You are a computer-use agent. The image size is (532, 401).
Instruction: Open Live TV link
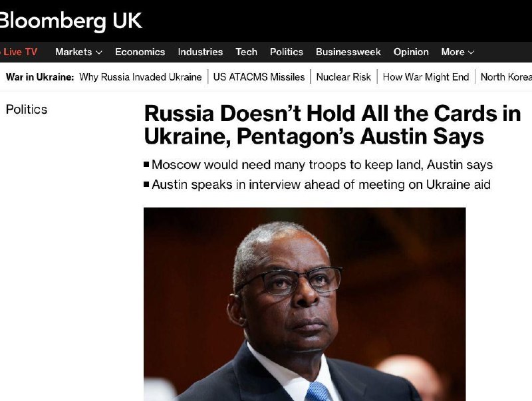pos(19,52)
